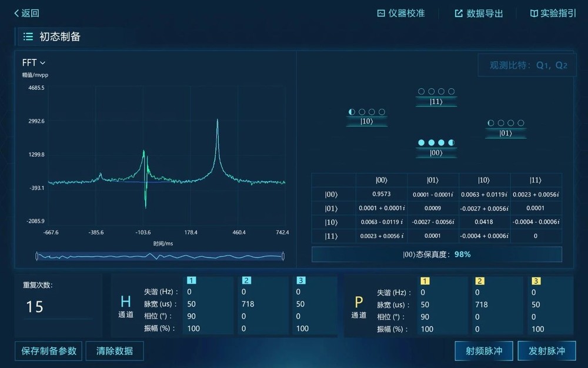Click the |11⟩ energy level state
The height and width of the screenshot is (368, 588).
click(x=436, y=97)
